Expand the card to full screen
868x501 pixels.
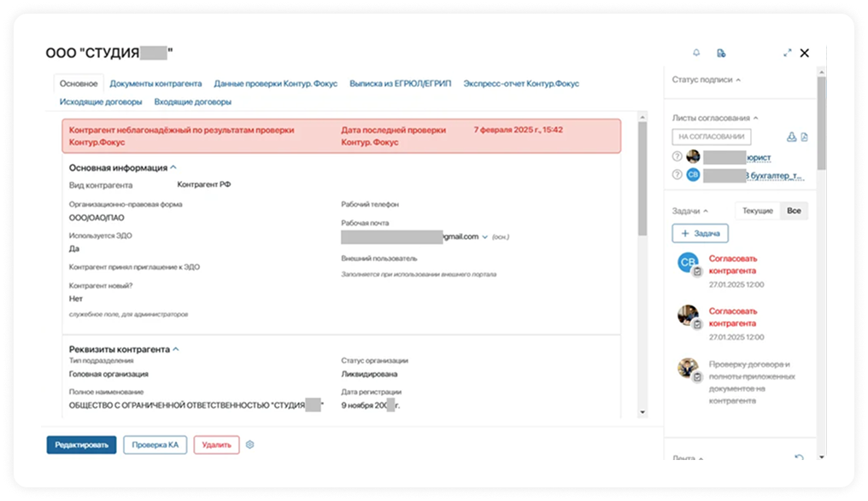coord(787,53)
